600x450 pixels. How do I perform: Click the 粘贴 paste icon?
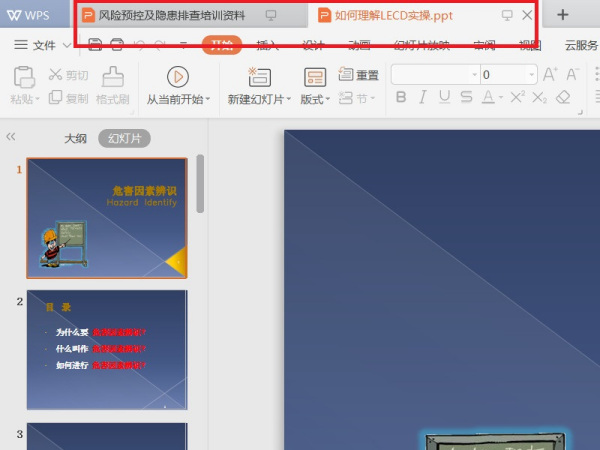pyautogui.click(x=24, y=77)
